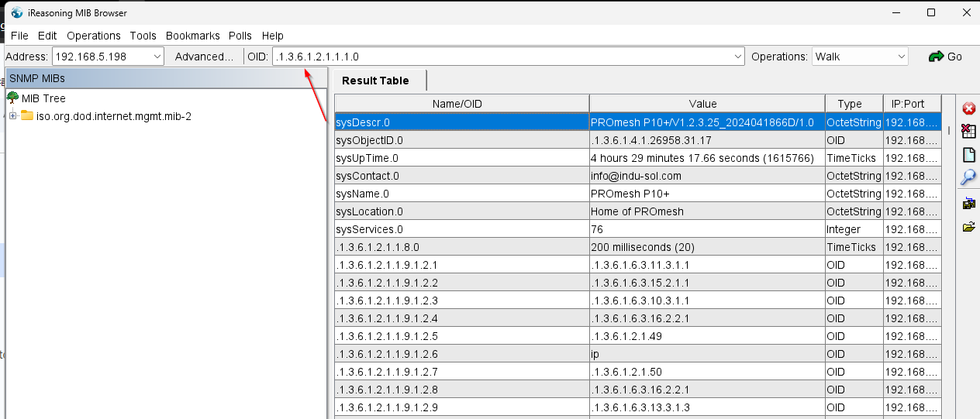Select the .1.3.6.1.2.1.1.8.0 row
Viewport: 980px width, 419px height.
pyautogui.click(x=638, y=247)
